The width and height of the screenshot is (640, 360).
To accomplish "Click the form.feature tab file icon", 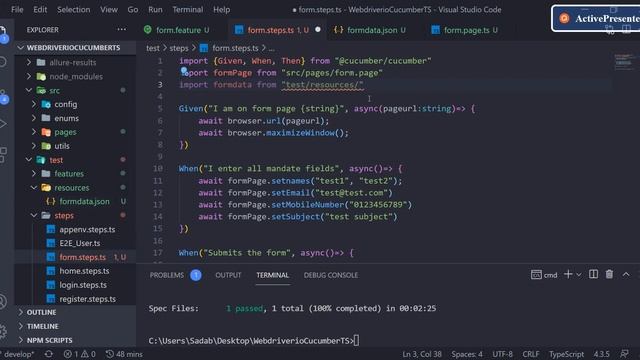I will (148, 29).
